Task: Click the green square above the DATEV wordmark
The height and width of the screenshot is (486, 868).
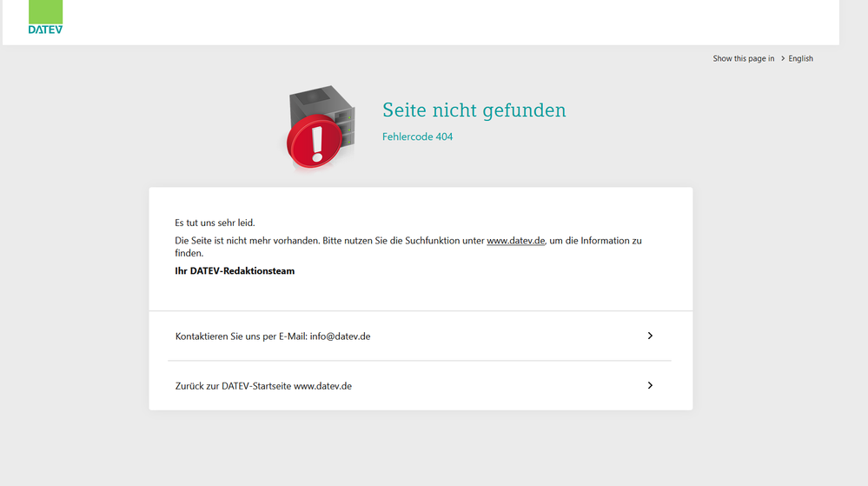Action: (45, 11)
